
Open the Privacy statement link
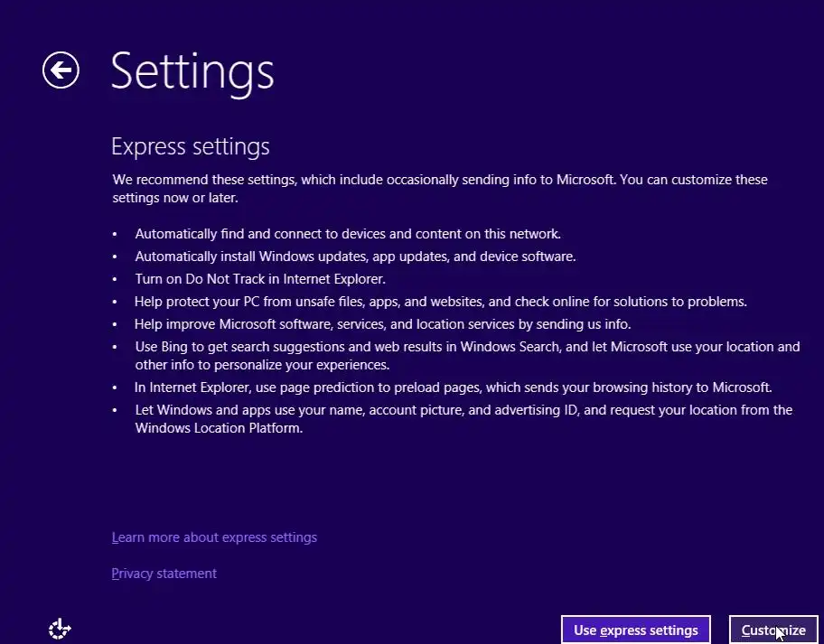point(164,574)
